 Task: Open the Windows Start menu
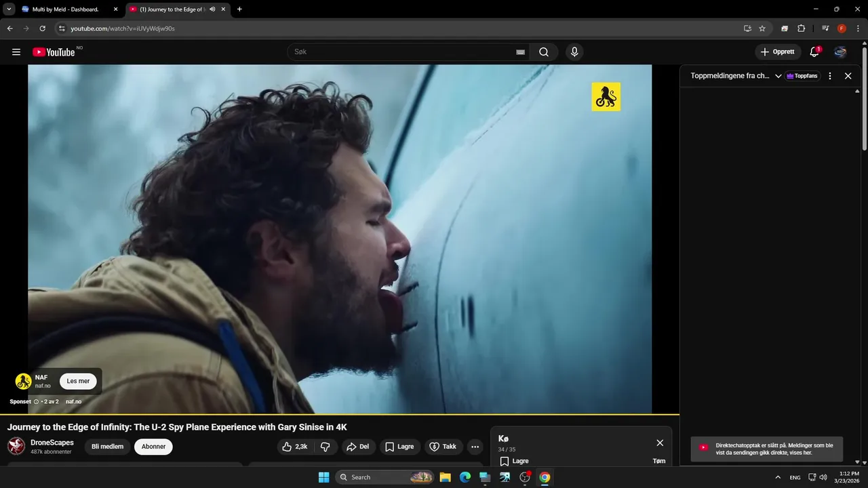323,477
